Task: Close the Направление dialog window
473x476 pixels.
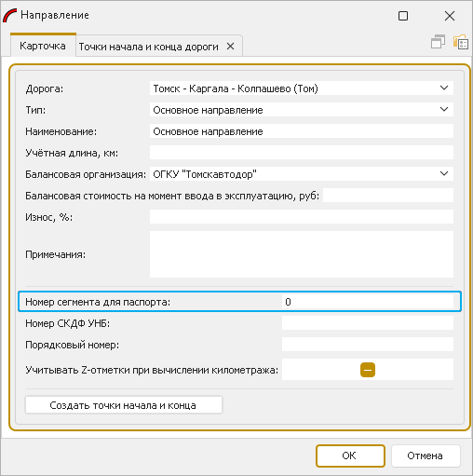Action: (x=450, y=16)
